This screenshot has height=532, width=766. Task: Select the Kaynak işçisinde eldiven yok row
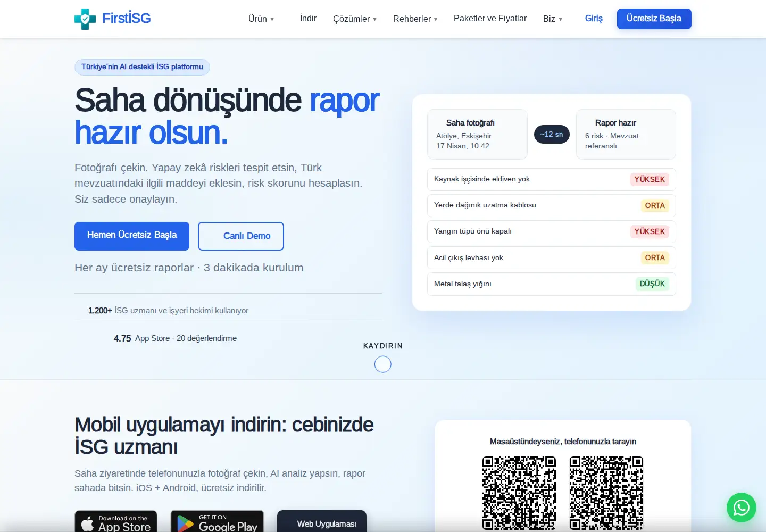552,179
